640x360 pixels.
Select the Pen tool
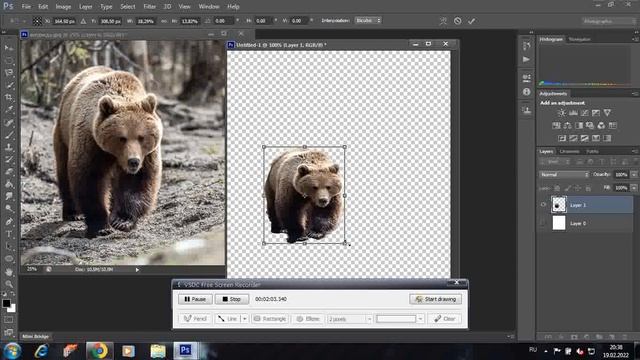coord(9,222)
